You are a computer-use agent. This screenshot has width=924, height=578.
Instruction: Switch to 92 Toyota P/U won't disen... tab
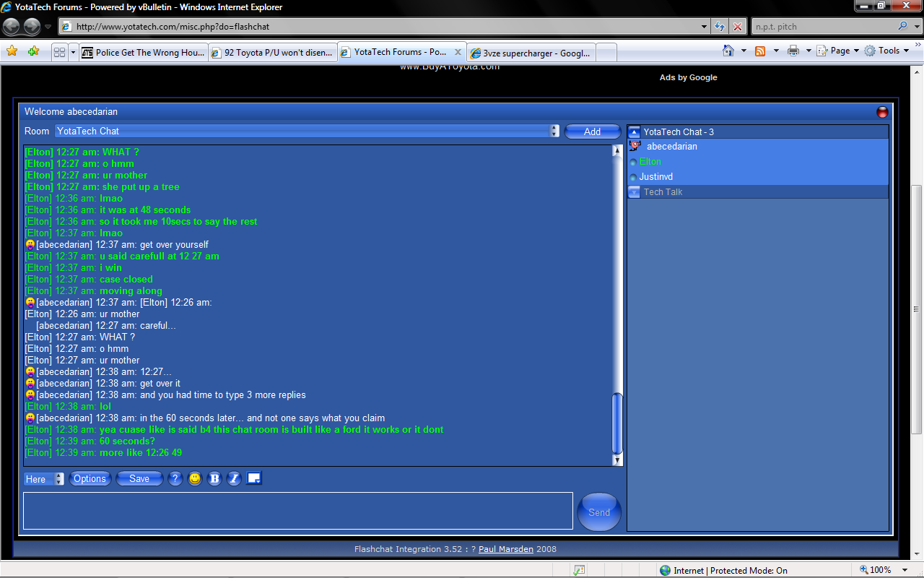click(x=272, y=53)
